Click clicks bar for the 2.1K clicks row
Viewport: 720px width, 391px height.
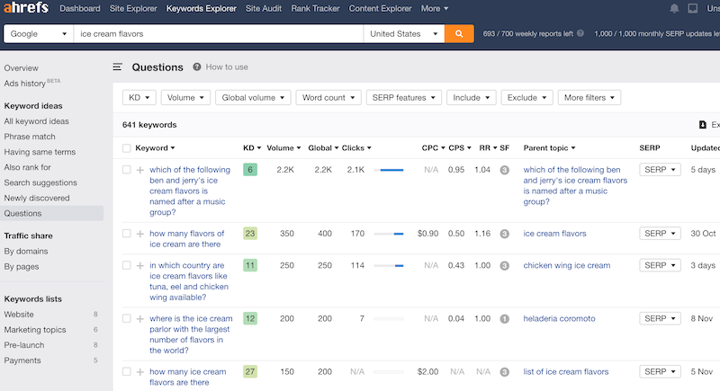[388, 170]
